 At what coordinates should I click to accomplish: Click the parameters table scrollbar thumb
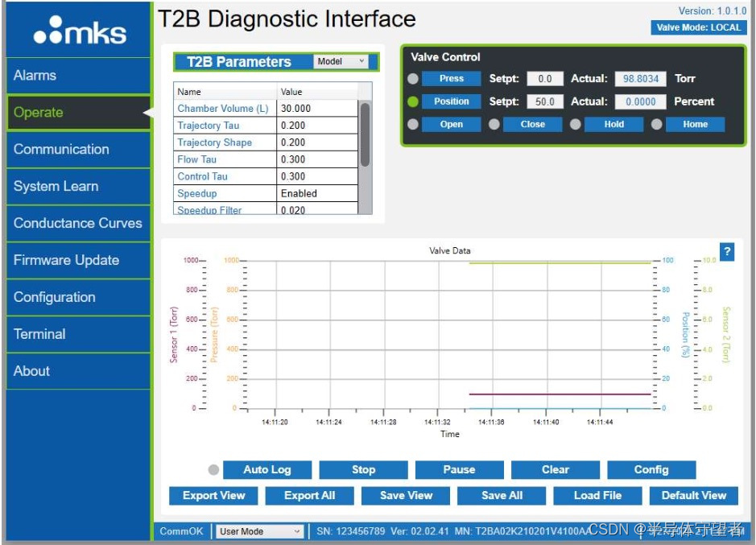365,134
